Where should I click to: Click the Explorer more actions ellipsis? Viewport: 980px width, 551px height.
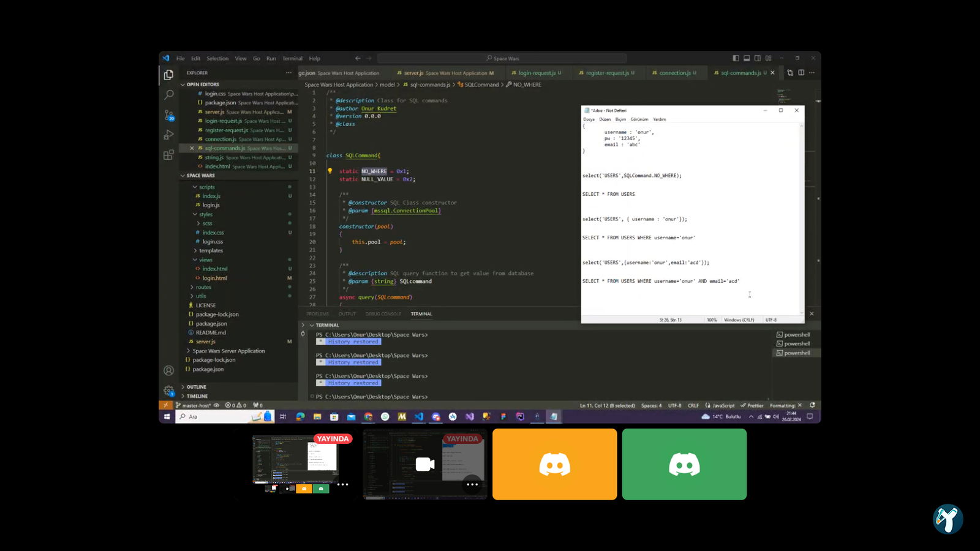click(x=288, y=73)
